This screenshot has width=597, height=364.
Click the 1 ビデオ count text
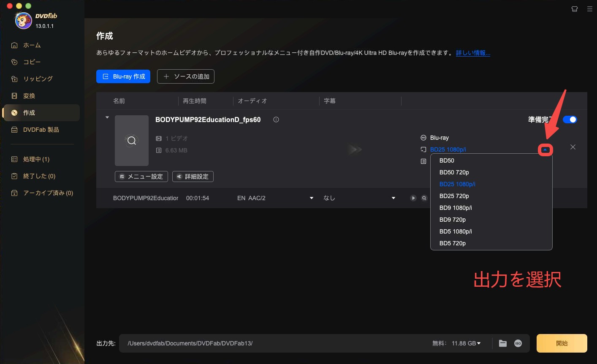pos(176,139)
